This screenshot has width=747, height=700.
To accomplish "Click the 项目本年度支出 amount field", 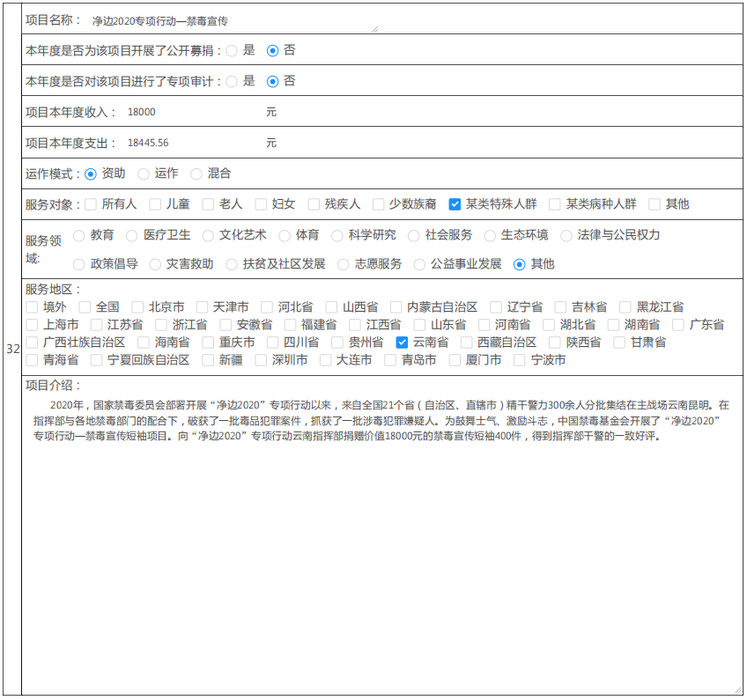I will tap(192, 143).
